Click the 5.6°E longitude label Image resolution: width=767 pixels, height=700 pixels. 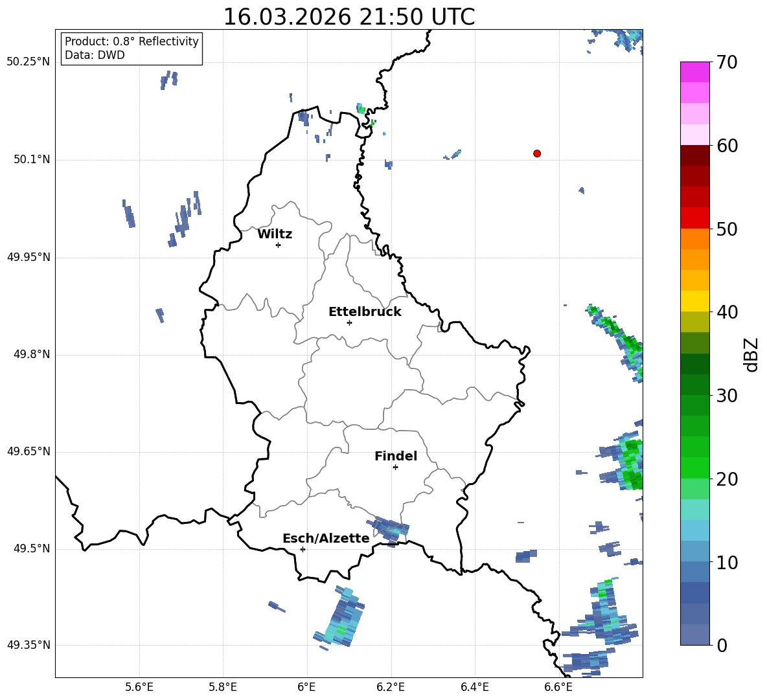[x=139, y=687]
